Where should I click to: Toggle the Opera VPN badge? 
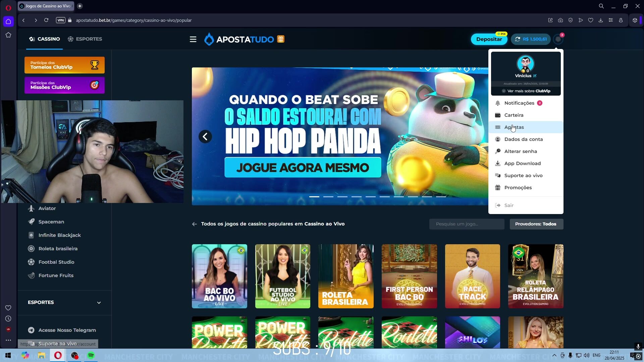click(60, 20)
